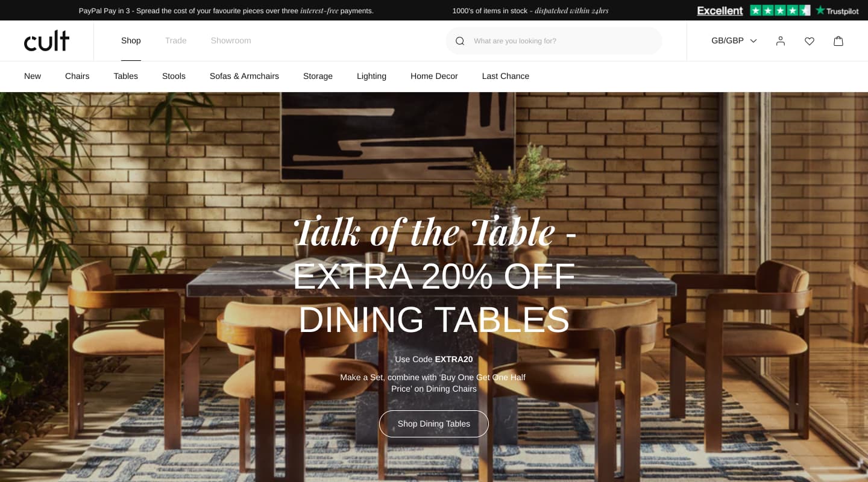
Task: Open the Chairs category menu
Action: 77,76
